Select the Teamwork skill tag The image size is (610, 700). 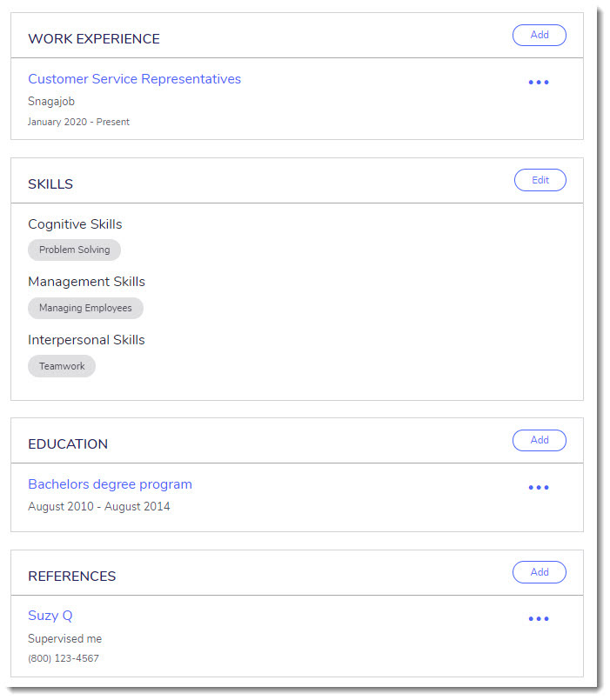click(x=62, y=366)
